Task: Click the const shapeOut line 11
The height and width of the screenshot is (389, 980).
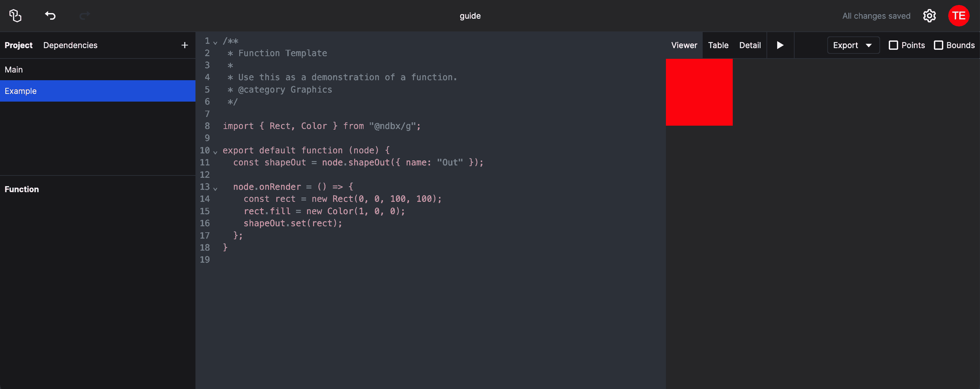Action: click(x=358, y=162)
